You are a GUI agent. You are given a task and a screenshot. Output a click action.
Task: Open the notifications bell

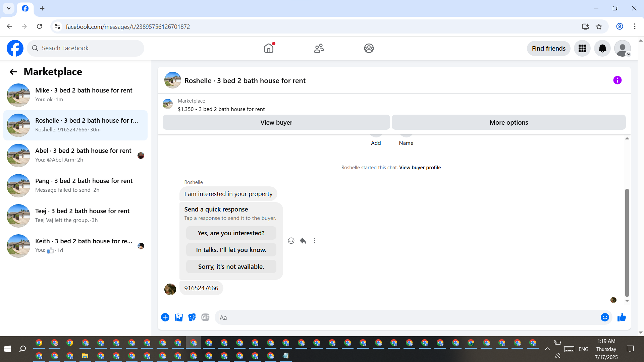click(602, 48)
